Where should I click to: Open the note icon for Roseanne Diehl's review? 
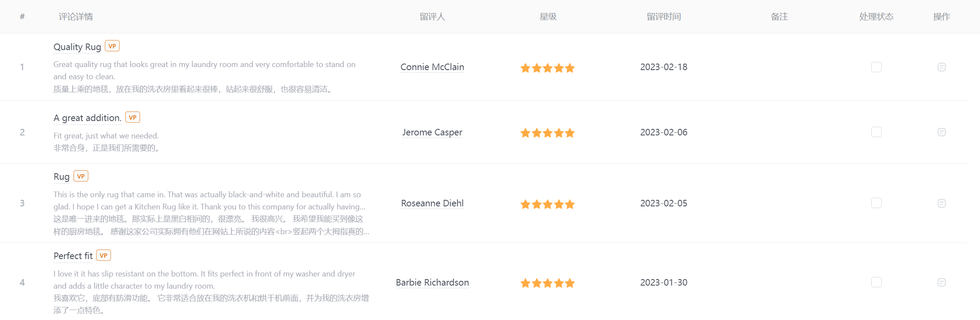click(x=941, y=203)
